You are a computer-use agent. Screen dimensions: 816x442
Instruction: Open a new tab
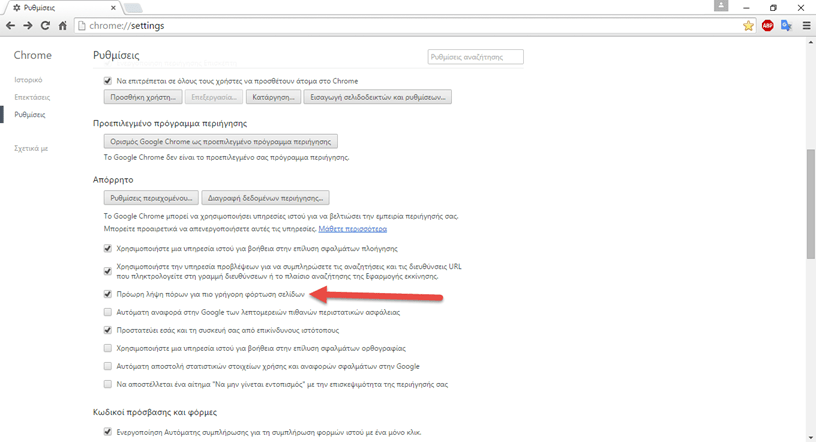(x=133, y=8)
